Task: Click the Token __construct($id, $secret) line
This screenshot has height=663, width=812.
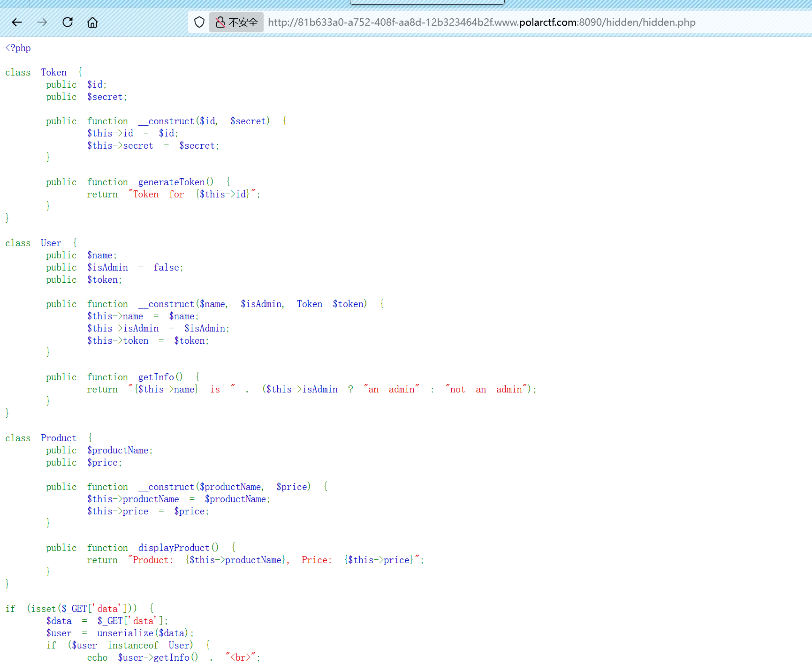Action: pos(167,121)
